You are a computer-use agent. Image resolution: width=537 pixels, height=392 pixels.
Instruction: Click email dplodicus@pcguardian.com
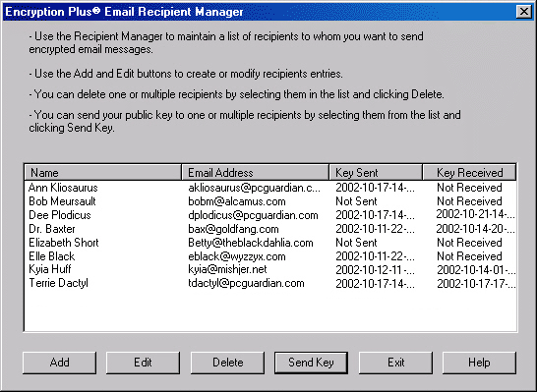click(253, 215)
